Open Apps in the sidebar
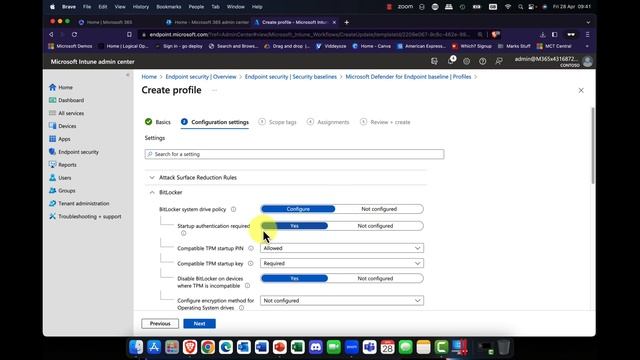The width and height of the screenshot is (640, 360). [x=60, y=139]
